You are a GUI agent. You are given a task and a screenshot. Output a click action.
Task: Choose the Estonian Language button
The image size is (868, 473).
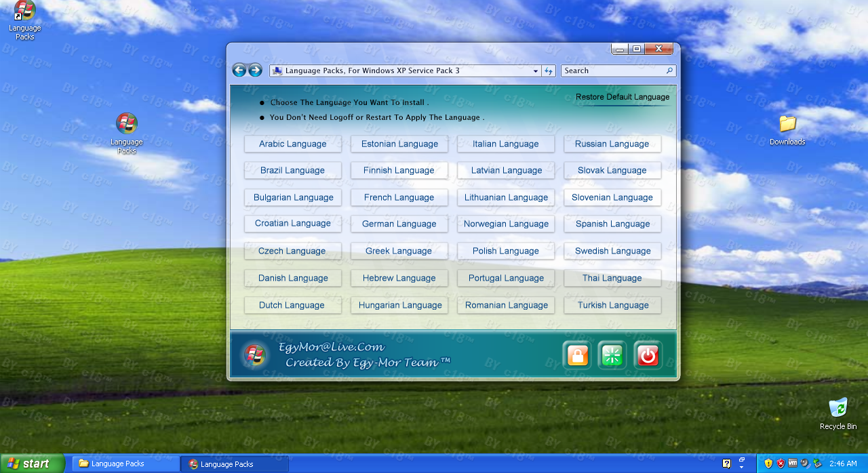(x=399, y=144)
